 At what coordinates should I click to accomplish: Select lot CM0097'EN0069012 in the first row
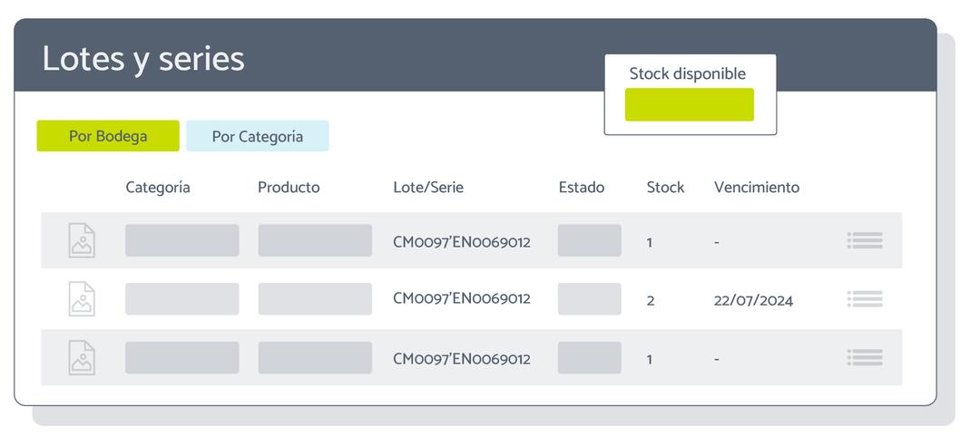(x=462, y=241)
